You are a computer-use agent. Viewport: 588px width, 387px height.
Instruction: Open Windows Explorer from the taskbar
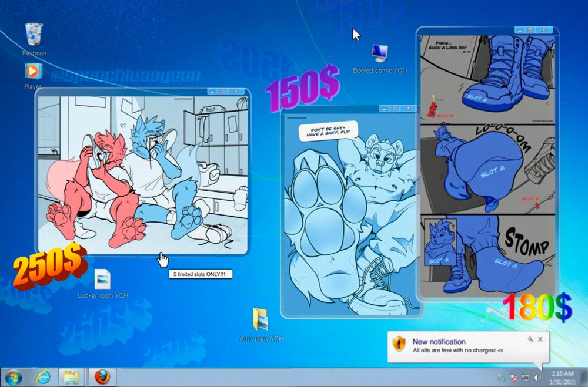71,378
